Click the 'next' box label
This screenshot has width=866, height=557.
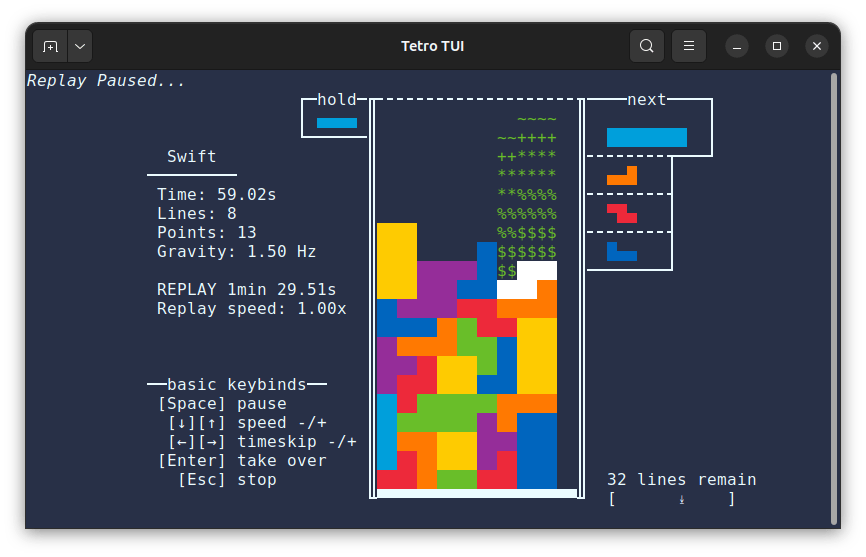tap(647, 99)
